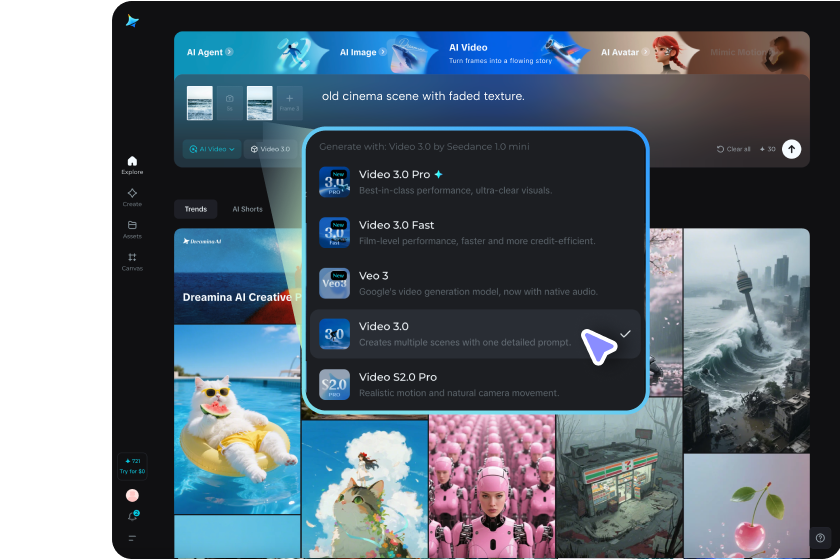Choose the Video 3.0 Pro model

pos(475,182)
